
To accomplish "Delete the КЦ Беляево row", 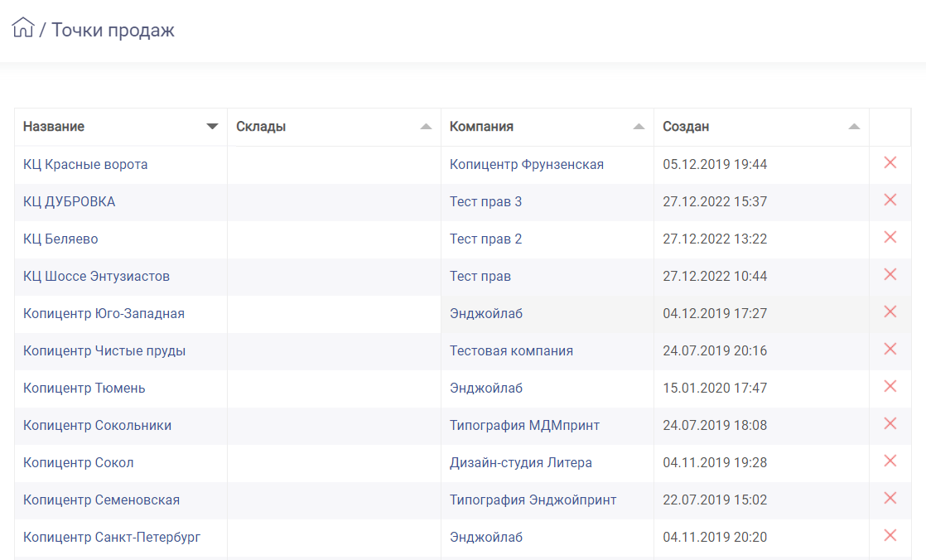I will pyautogui.click(x=890, y=237).
